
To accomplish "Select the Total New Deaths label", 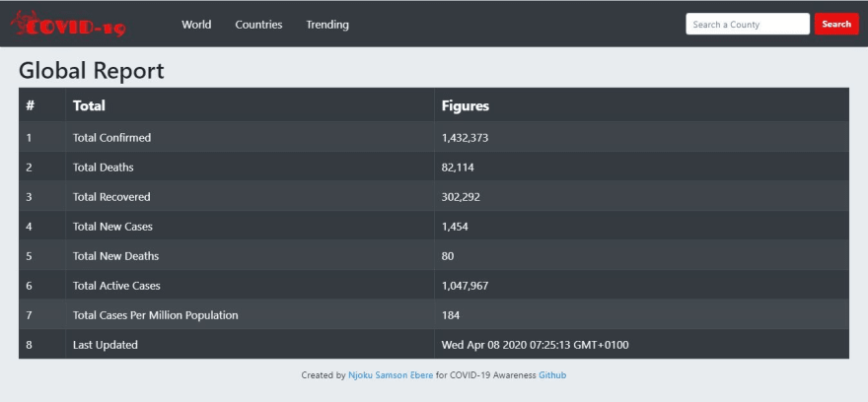I will [115, 256].
